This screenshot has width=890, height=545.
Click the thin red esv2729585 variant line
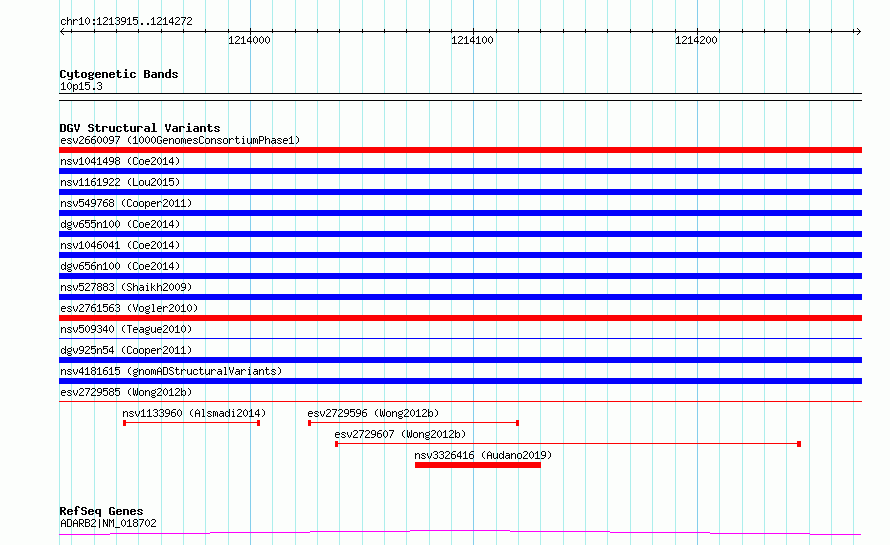(460, 402)
